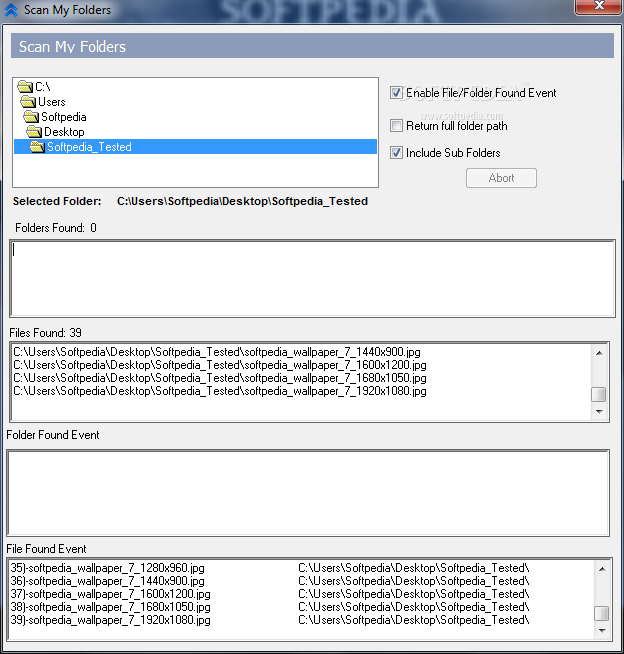Click the C:\ drive folder icon
The image size is (624, 654).
pos(25,87)
